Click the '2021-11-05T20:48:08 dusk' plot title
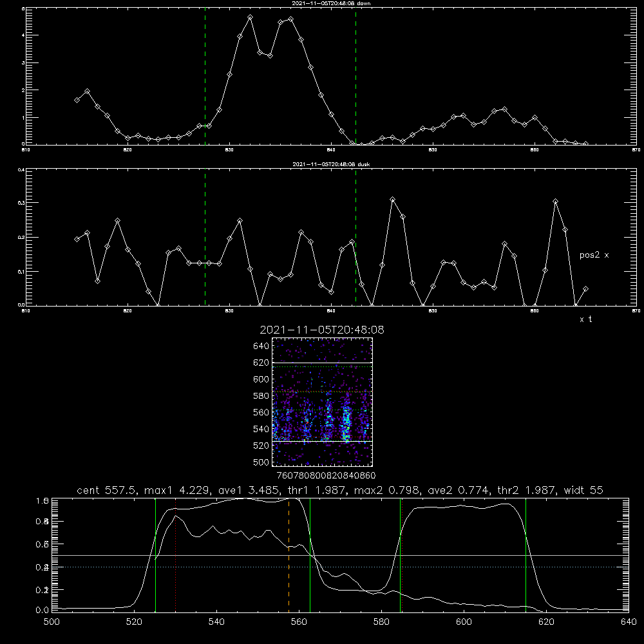 (331, 164)
